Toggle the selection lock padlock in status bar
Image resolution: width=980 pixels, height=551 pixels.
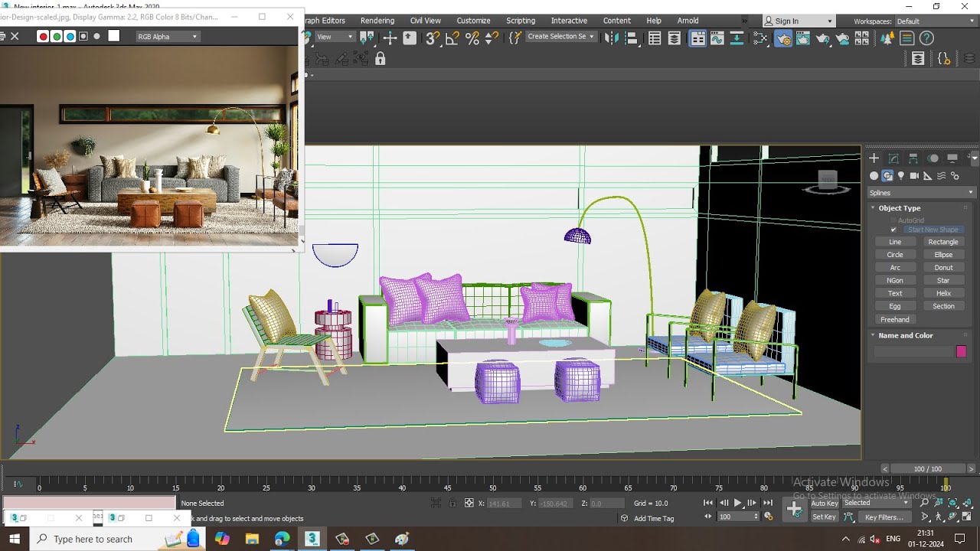(x=452, y=503)
